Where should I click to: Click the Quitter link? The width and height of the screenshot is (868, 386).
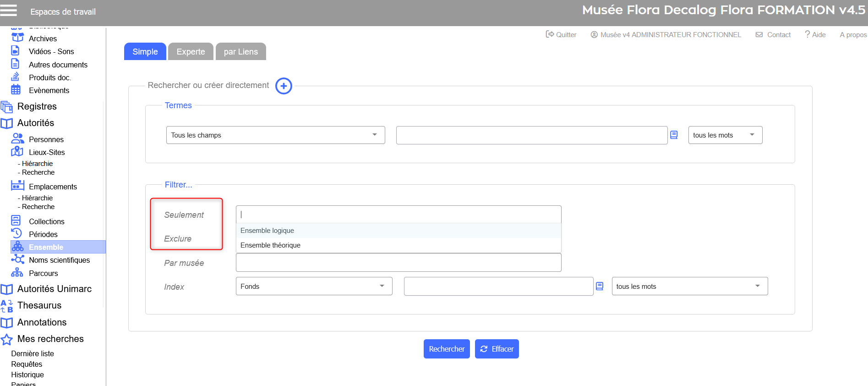point(561,35)
